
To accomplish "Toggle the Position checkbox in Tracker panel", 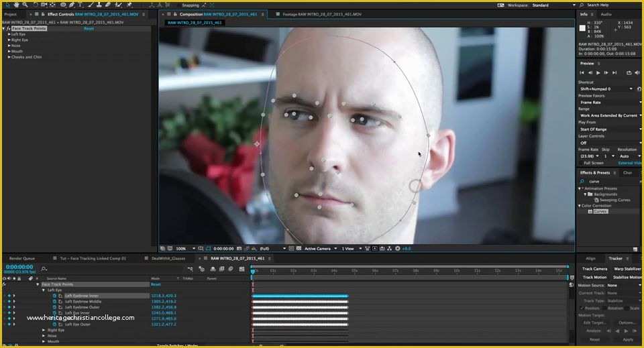I will 582,308.
